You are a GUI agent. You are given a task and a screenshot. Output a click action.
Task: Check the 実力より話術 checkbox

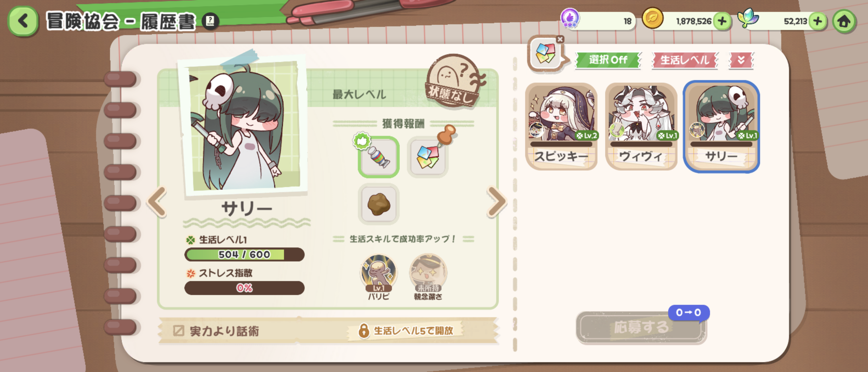(x=178, y=331)
